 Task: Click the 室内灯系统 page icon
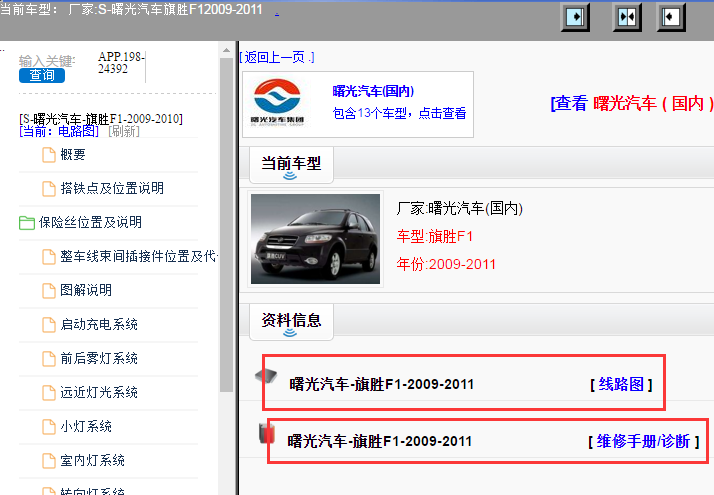(49, 461)
